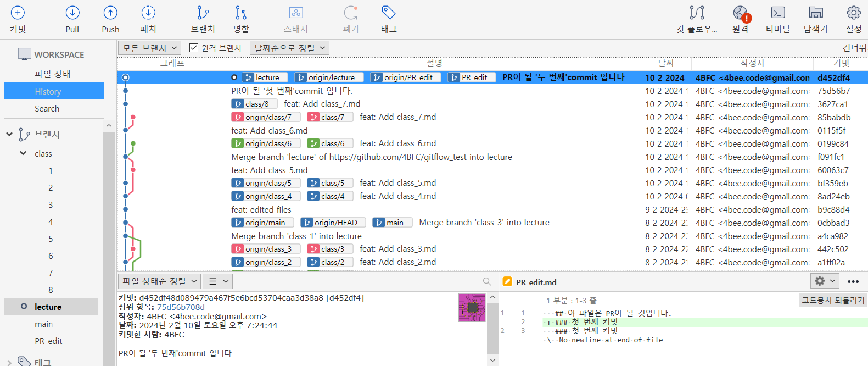
Task: Click the Pull toolbar icon
Action: (x=72, y=13)
